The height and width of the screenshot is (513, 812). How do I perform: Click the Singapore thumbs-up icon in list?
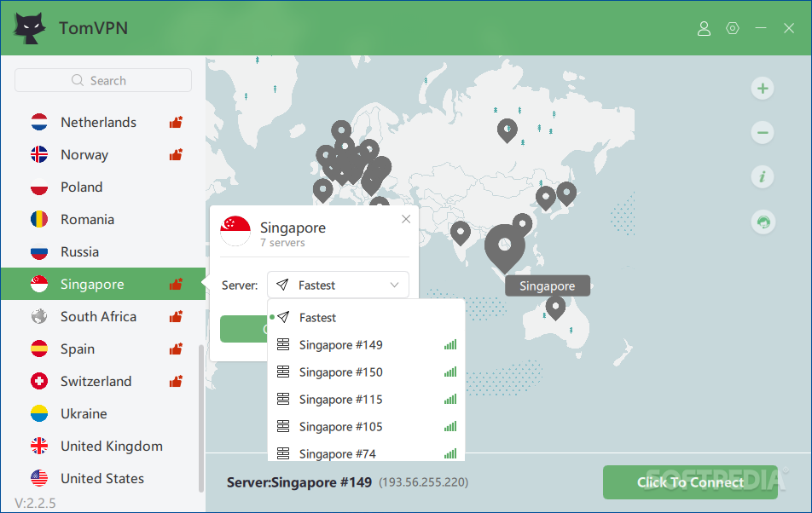[x=176, y=284]
